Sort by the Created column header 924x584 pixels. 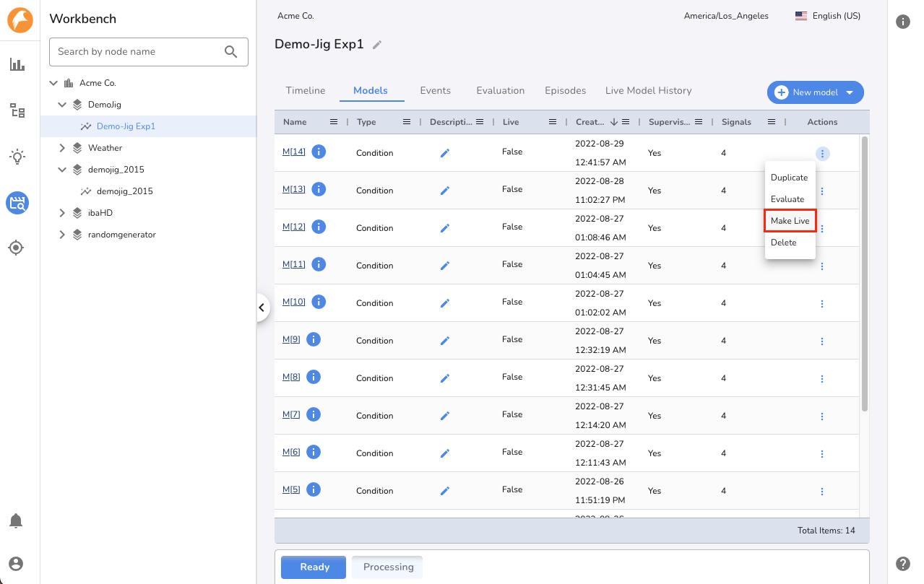591,122
